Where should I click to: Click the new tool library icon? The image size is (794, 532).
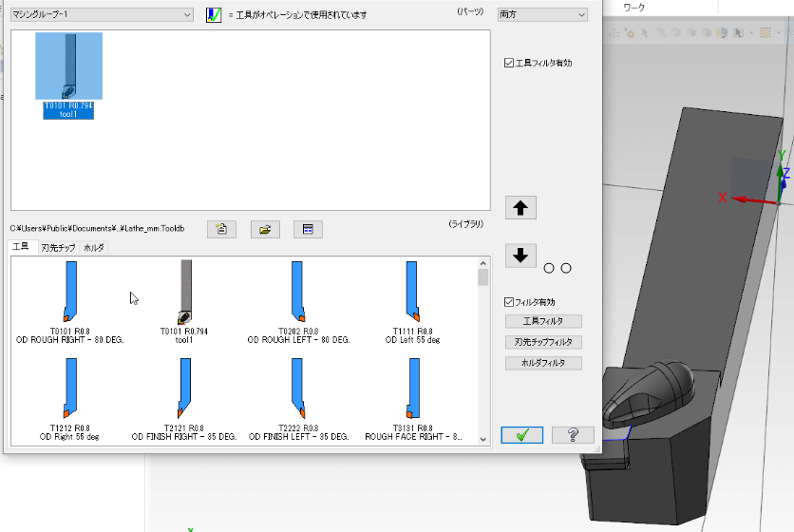[x=221, y=229]
